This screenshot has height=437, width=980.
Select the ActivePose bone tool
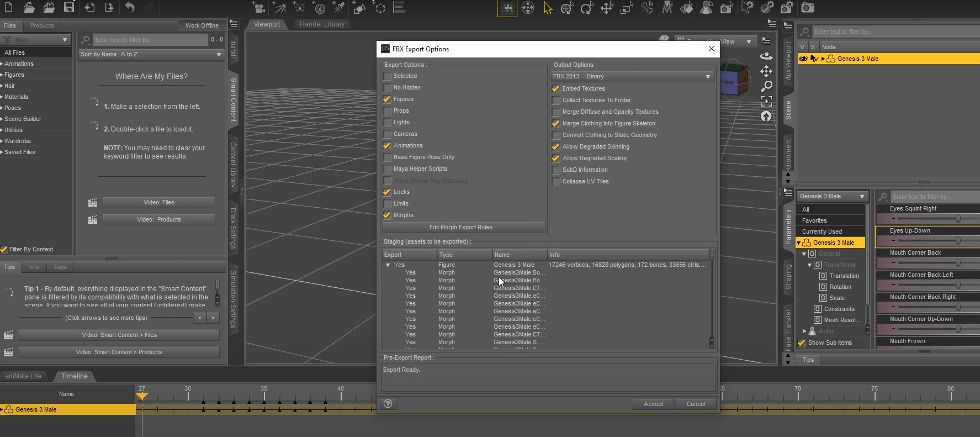coord(647,8)
